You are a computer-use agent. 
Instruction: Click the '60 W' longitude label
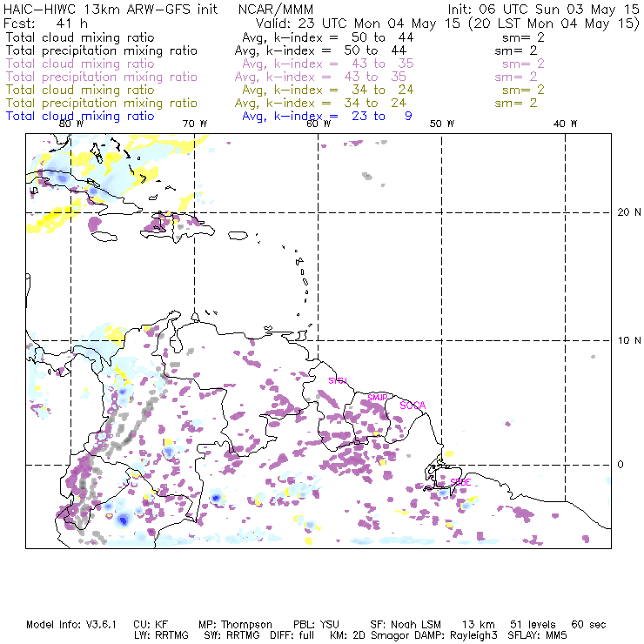point(319,124)
